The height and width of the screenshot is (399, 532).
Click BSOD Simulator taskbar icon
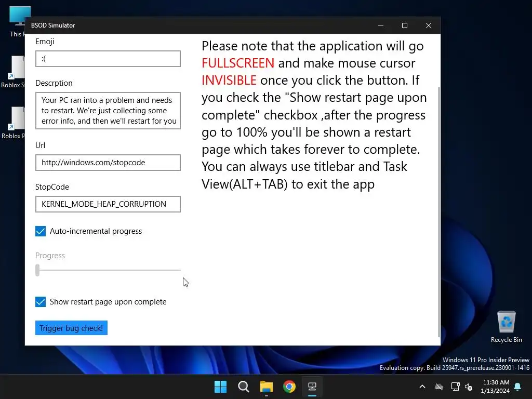(x=312, y=387)
